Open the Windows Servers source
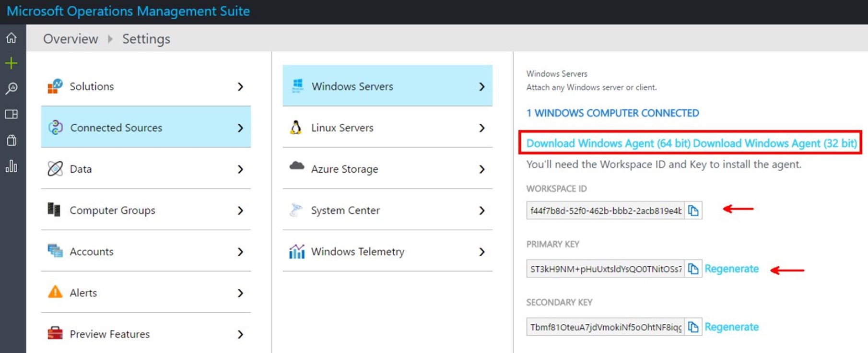Viewport: 868px width, 353px height. click(387, 86)
